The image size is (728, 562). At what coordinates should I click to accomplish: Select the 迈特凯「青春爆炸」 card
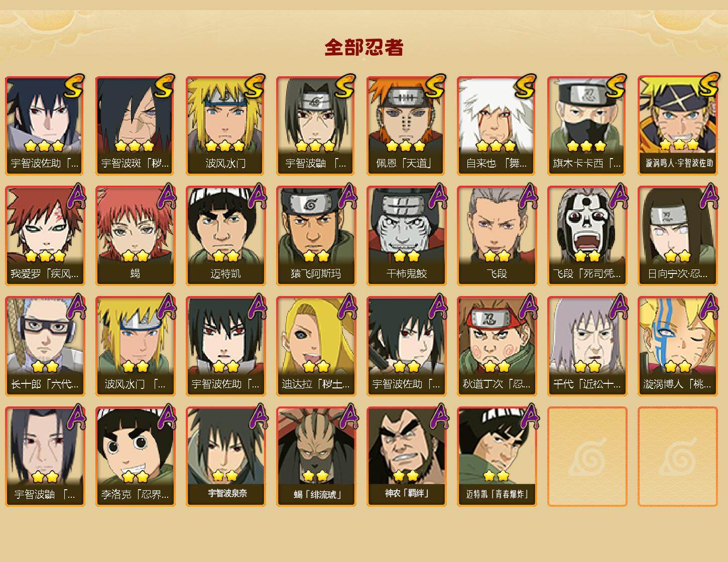point(497,457)
